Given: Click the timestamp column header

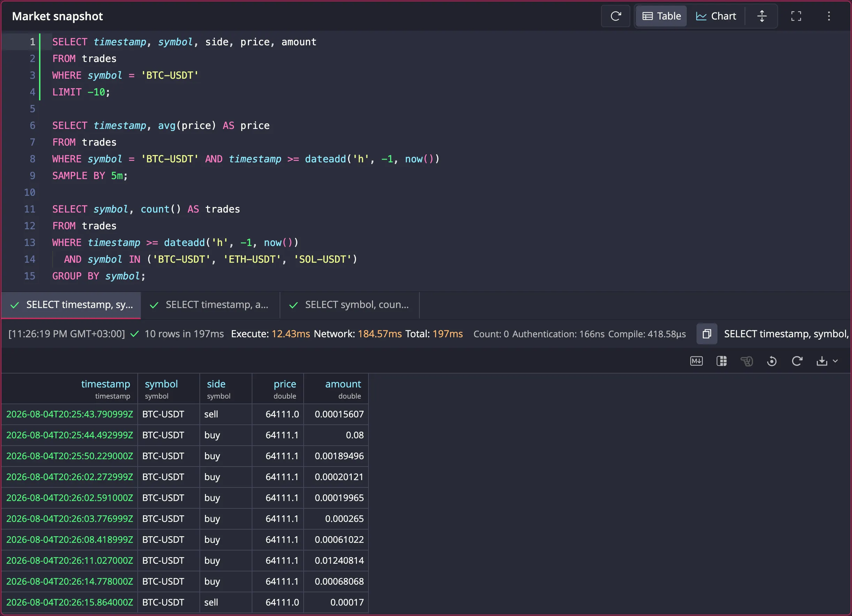Looking at the screenshot, I should [69, 389].
